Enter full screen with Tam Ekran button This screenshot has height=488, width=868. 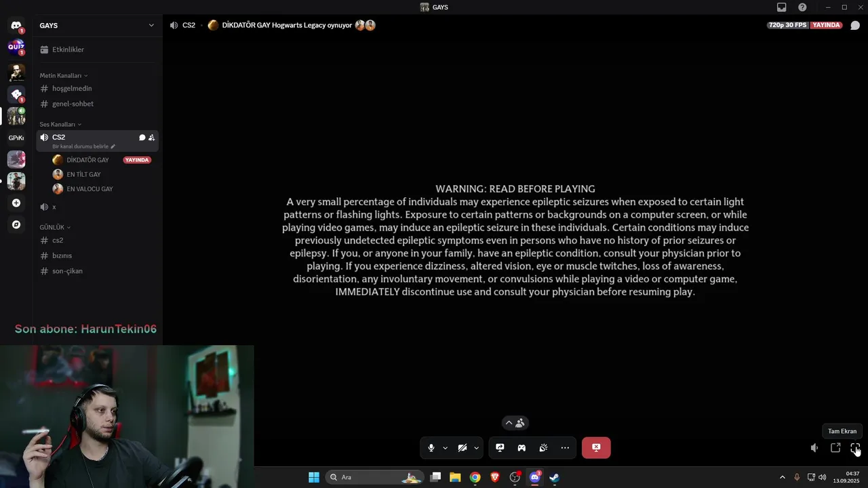pyautogui.click(x=855, y=448)
